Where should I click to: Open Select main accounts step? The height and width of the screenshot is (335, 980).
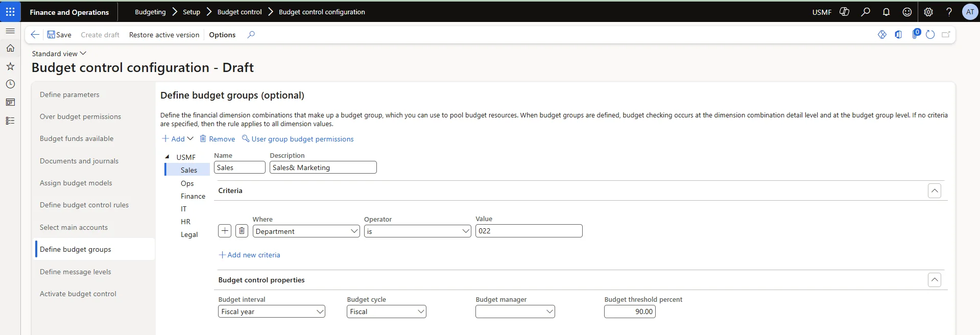(74, 227)
